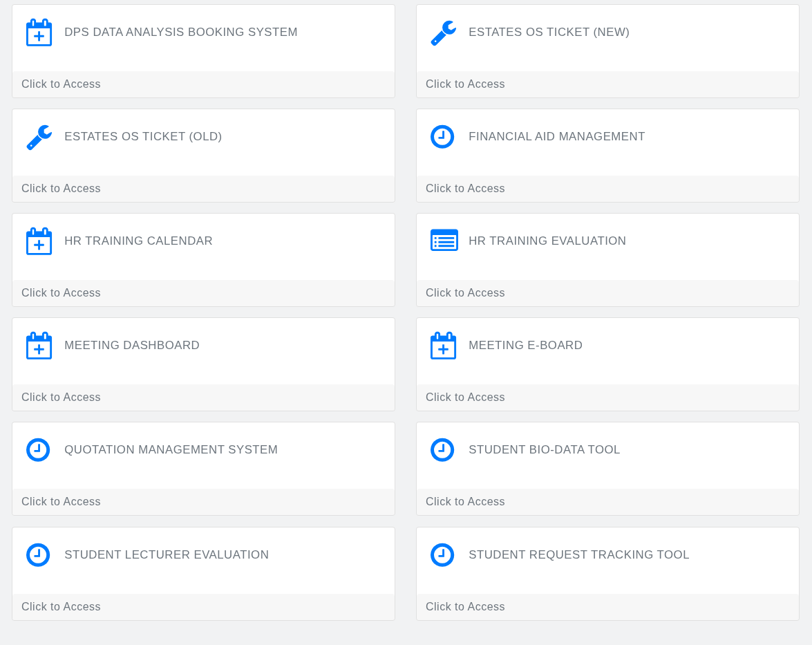
Task: Click the Meeting Dashboard calendar icon
Action: 39,346
